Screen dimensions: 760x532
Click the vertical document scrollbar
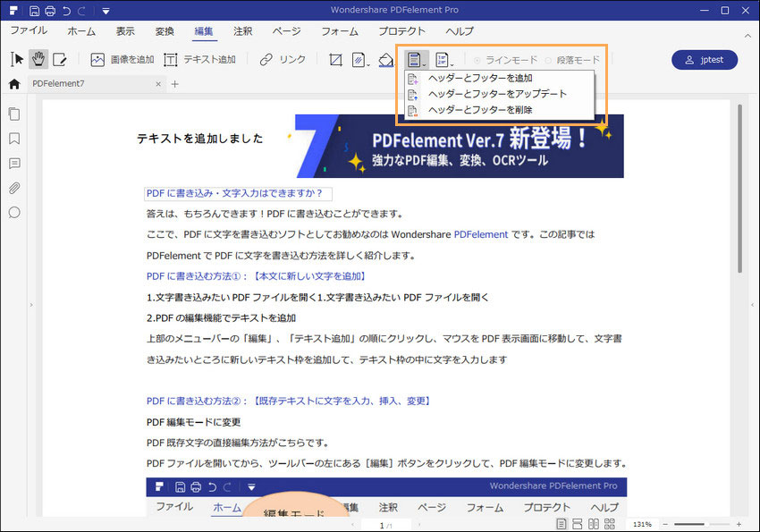click(739, 189)
